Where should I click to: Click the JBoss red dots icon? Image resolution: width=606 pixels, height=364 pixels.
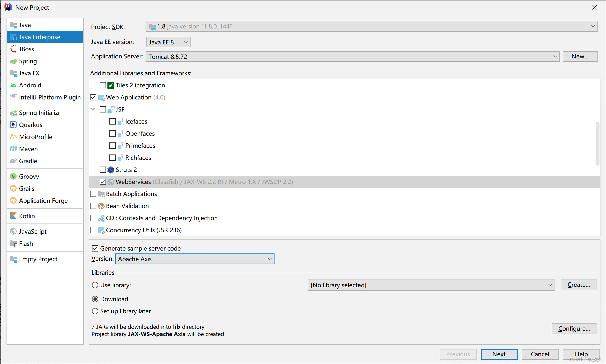[x=13, y=49]
